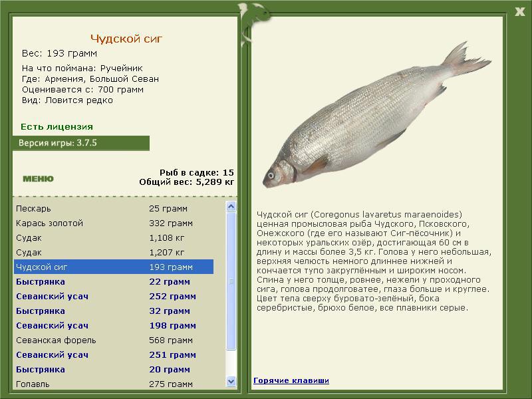Select Пескарь 25 грамм row

tap(114, 209)
